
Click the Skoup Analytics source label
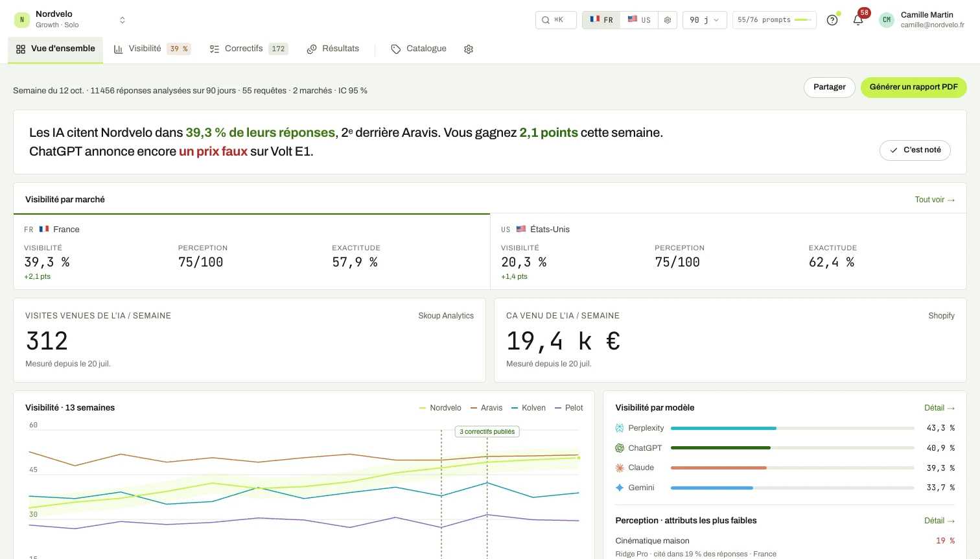pyautogui.click(x=446, y=316)
